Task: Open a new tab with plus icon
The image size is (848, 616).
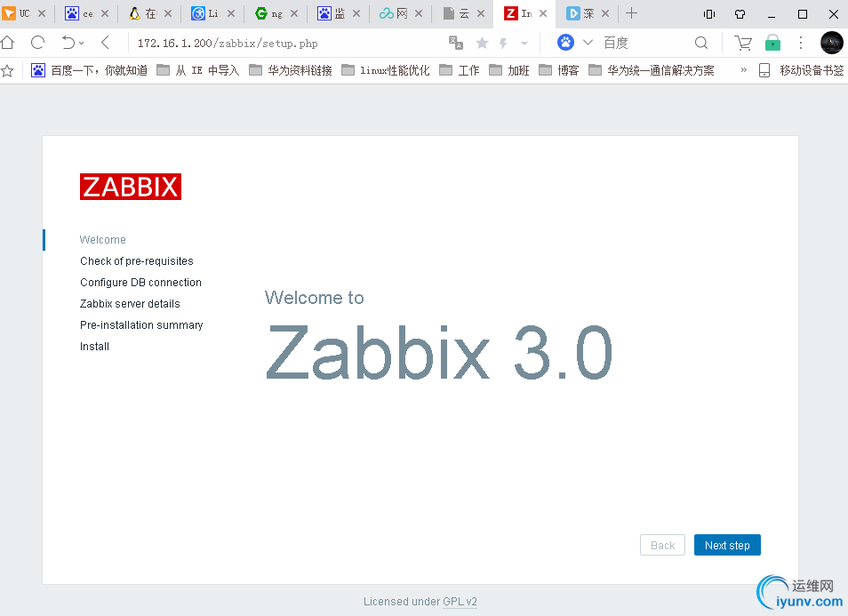Action: click(631, 13)
